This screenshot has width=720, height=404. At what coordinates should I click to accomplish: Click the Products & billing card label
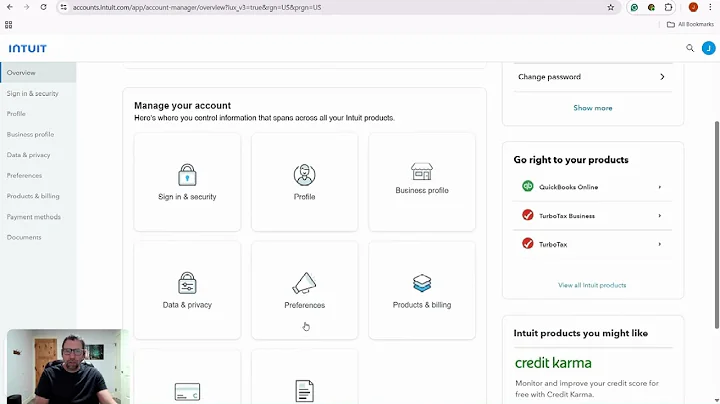tap(422, 305)
